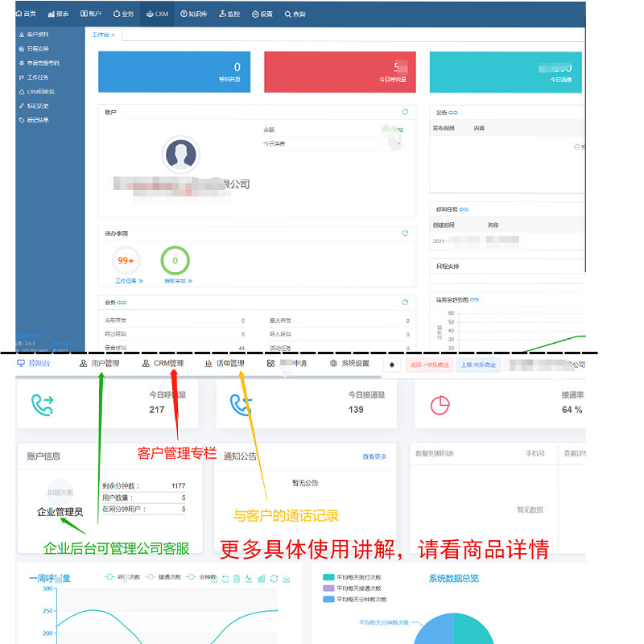This screenshot has width=644, height=644.
Task: Click the teal 平均每天拨打次数 legend swatch
Action: coord(328,577)
